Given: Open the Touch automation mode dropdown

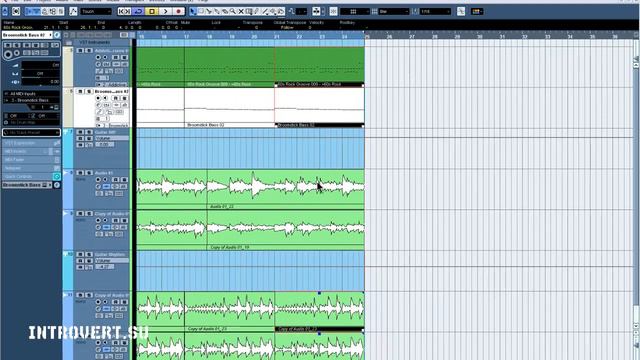Looking at the screenshot, I should tap(96, 11).
